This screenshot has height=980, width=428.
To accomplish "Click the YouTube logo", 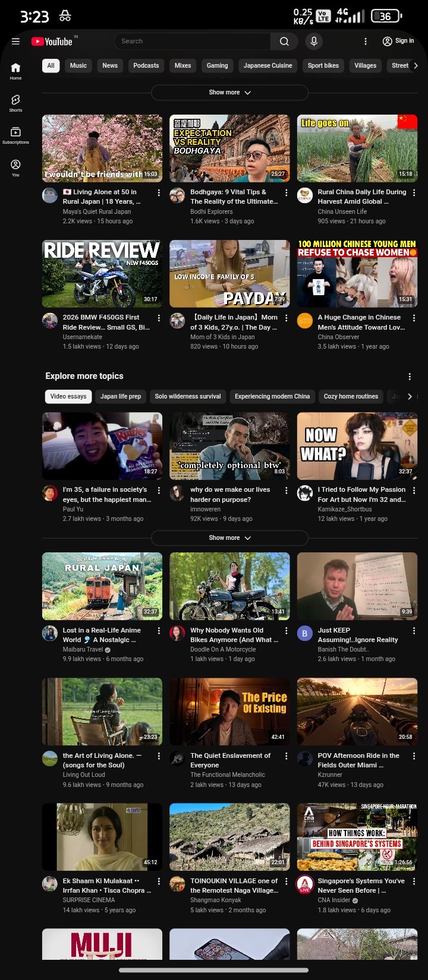I will (52, 42).
